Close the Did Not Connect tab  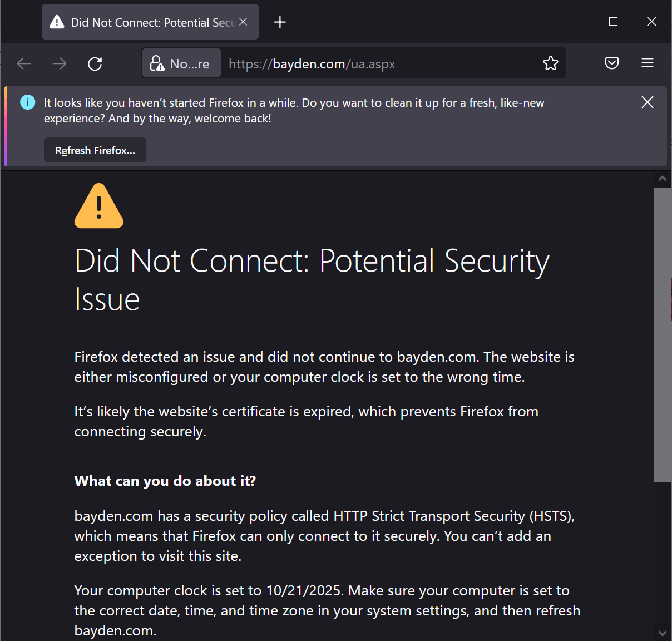pyautogui.click(x=243, y=22)
